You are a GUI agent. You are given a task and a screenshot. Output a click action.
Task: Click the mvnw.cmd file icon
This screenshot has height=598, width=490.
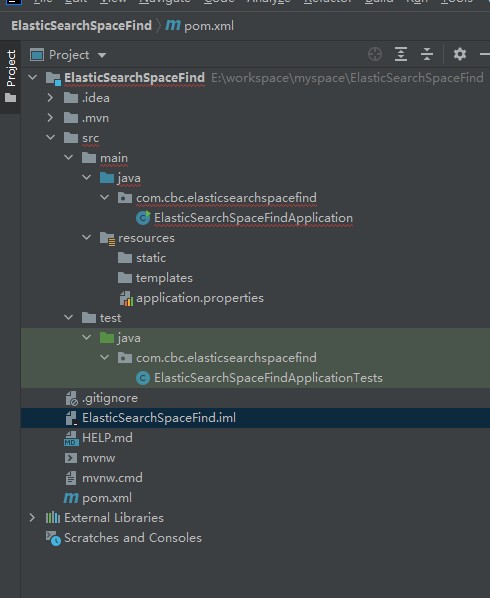click(x=71, y=478)
